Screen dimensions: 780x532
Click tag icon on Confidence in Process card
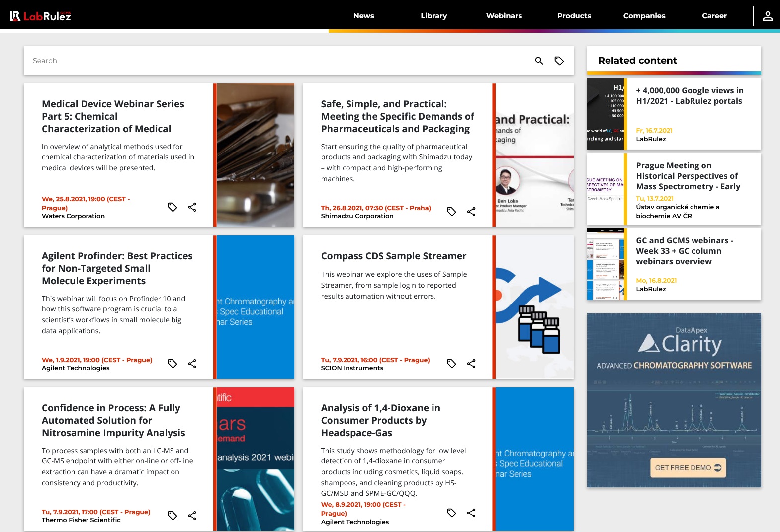173,516
